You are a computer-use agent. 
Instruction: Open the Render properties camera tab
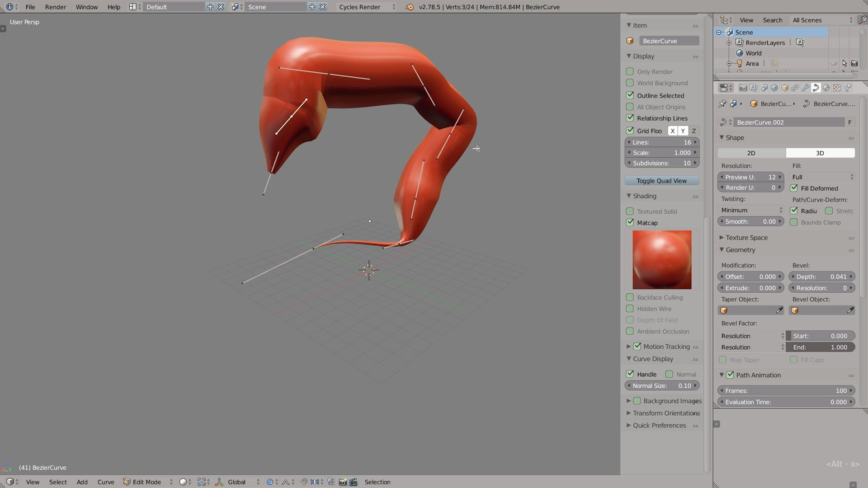pos(743,88)
